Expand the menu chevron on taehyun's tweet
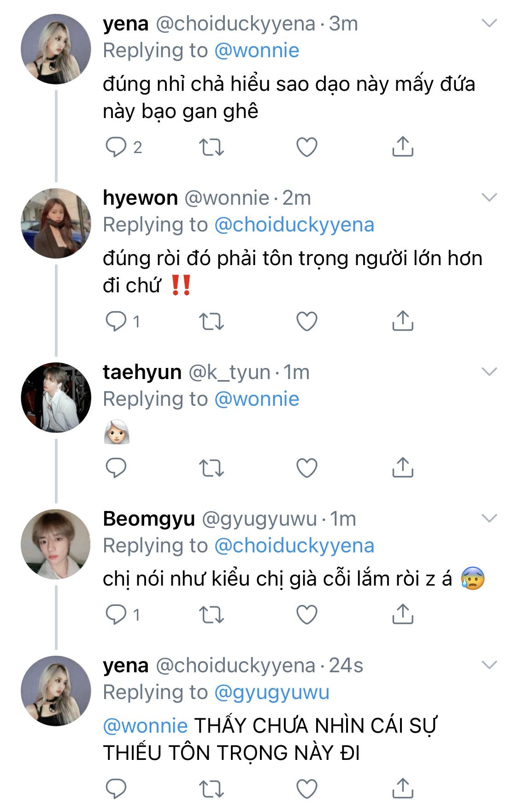Screen dimensions: 518x812 pyautogui.click(x=489, y=371)
